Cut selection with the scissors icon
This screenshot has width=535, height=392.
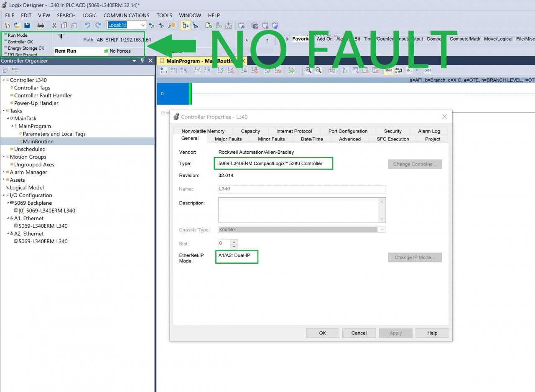coord(54,25)
